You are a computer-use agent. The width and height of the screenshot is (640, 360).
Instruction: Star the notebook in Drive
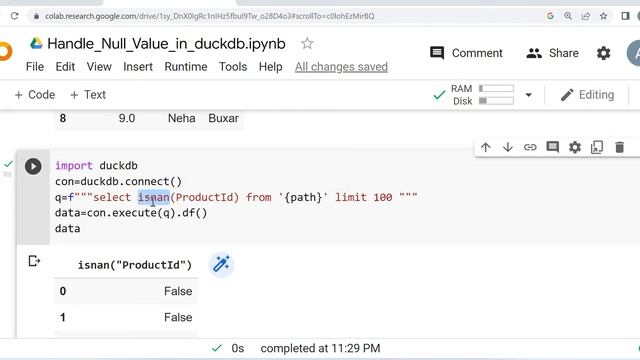pyautogui.click(x=307, y=43)
